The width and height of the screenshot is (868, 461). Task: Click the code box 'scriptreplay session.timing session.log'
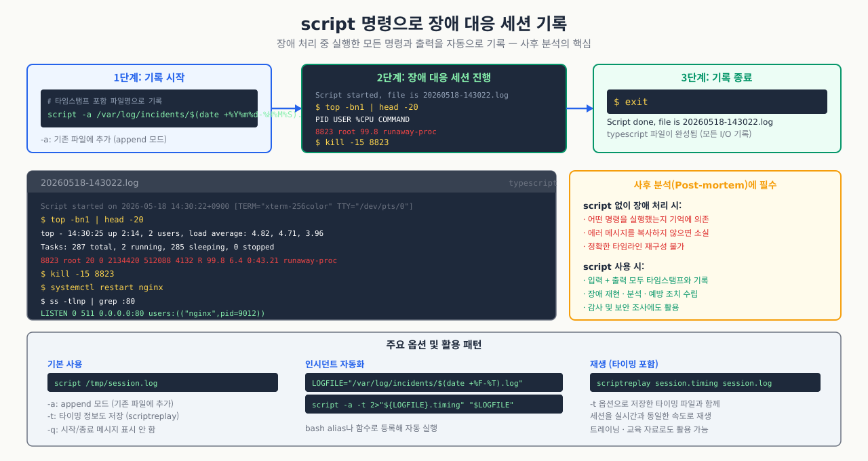tap(705, 382)
